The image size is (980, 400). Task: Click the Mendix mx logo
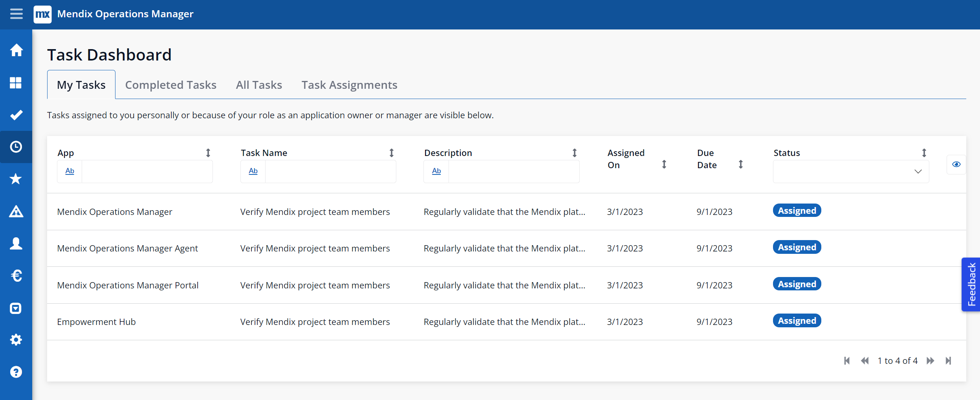click(x=42, y=14)
